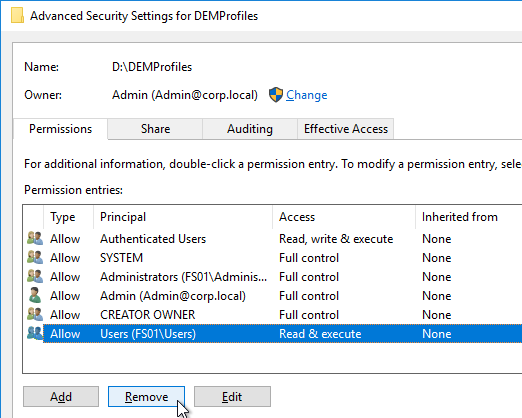Select the Administrators entry group icon
Image resolution: width=522 pixels, height=418 pixels.
pyautogui.click(x=35, y=277)
